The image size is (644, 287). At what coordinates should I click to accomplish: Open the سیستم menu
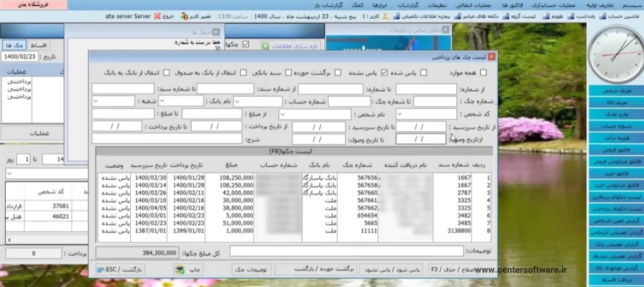point(632,5)
